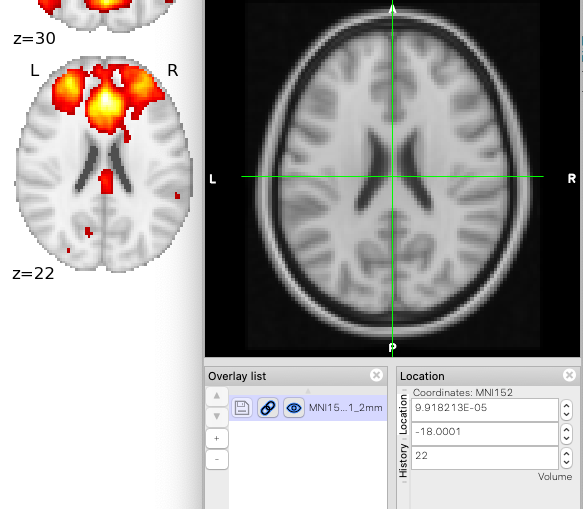The height and width of the screenshot is (509, 583).
Task: Increase Z coordinate with stepper up arrow
Action: pyautogui.click(x=566, y=453)
